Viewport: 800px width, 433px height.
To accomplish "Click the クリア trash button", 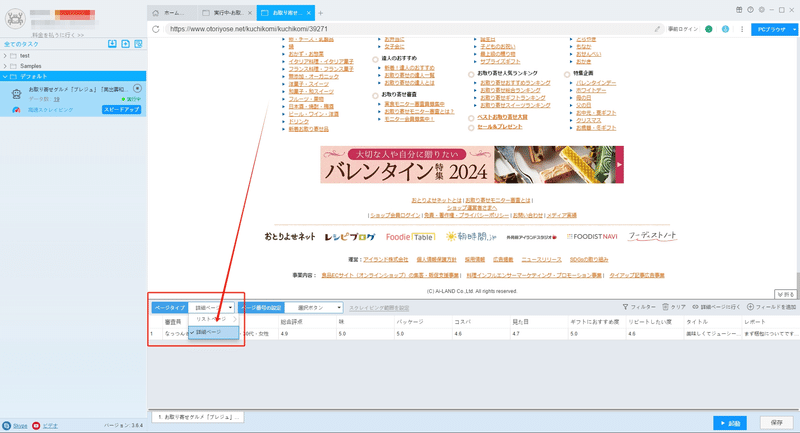I will (673, 307).
